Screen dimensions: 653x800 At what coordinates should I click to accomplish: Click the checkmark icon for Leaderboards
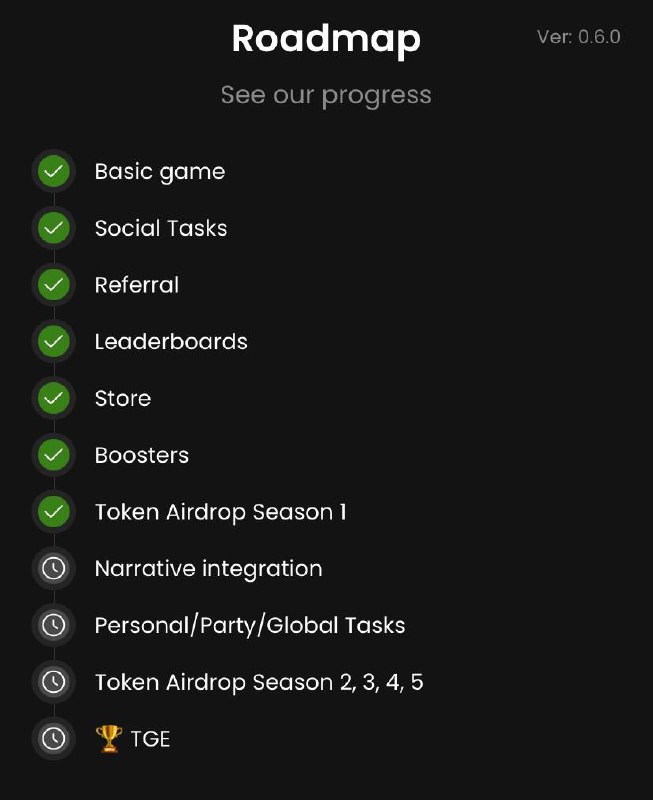pyautogui.click(x=54, y=341)
